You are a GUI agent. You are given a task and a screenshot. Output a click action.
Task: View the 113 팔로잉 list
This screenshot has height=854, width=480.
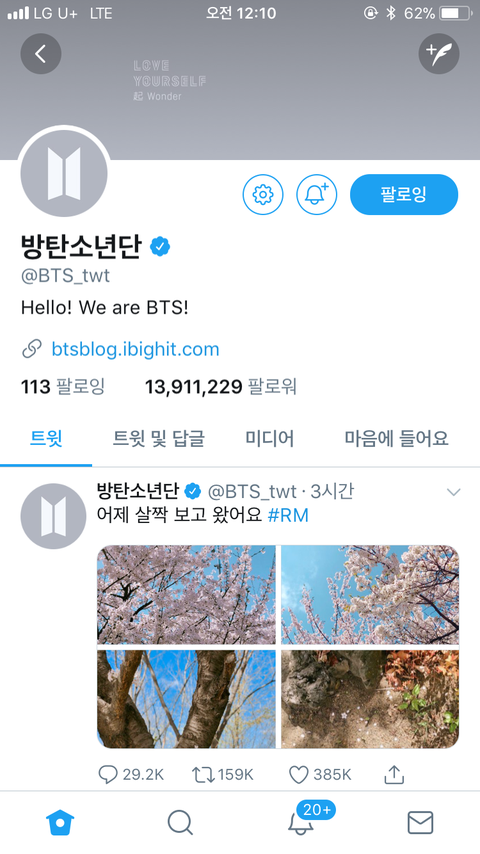(63, 387)
